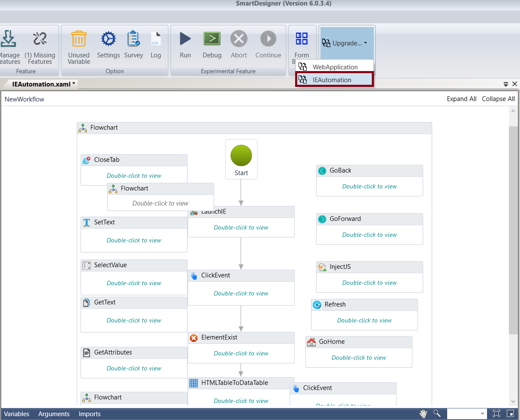Open the Log file icon
The image size is (520, 420).
[155, 39]
